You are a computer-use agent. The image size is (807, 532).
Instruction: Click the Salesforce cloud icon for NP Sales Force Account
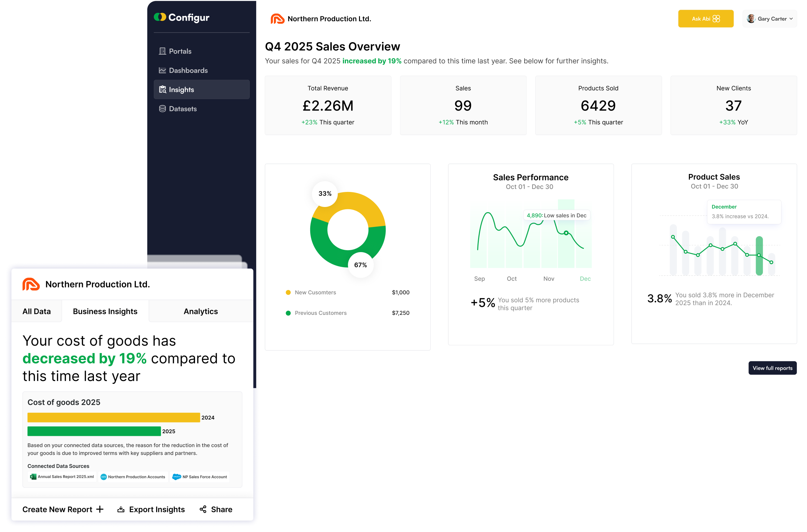click(176, 477)
